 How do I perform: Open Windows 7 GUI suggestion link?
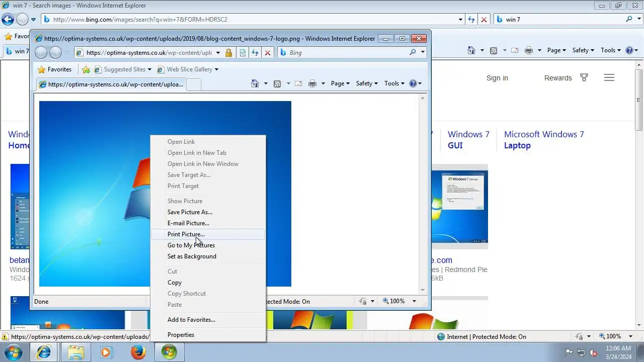pyautogui.click(x=468, y=140)
